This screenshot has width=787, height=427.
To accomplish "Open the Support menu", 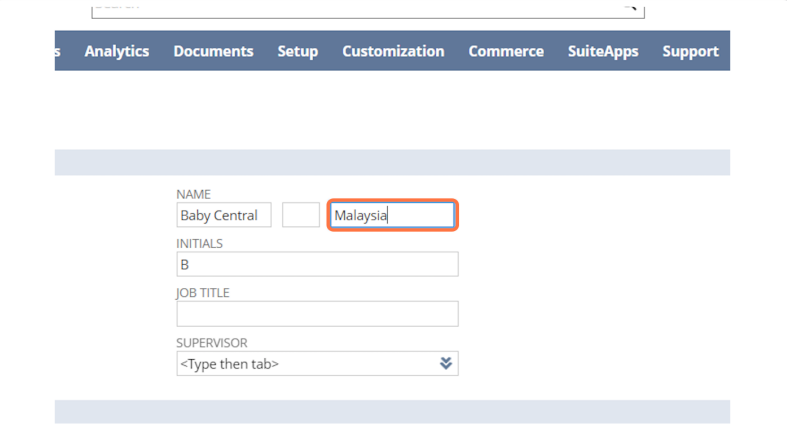I will [690, 51].
